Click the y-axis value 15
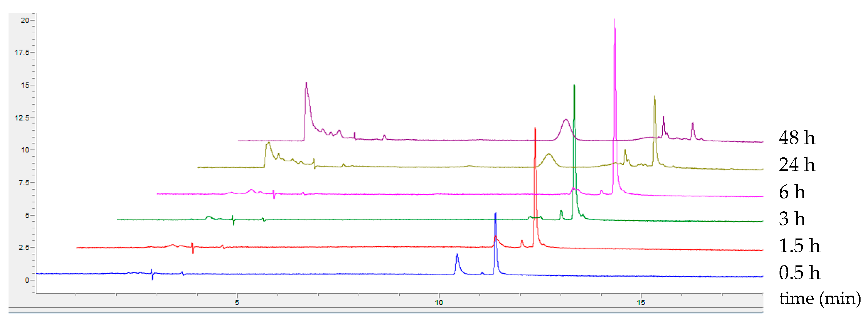The image size is (868, 326). [x=25, y=85]
